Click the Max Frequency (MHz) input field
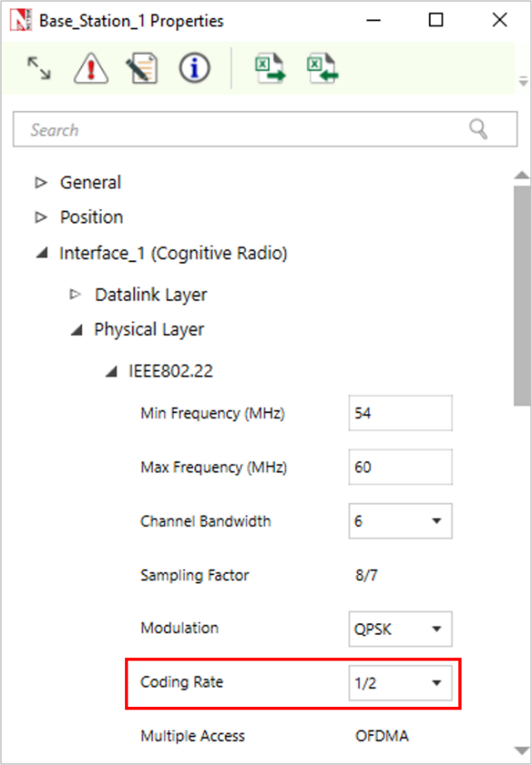 401,467
